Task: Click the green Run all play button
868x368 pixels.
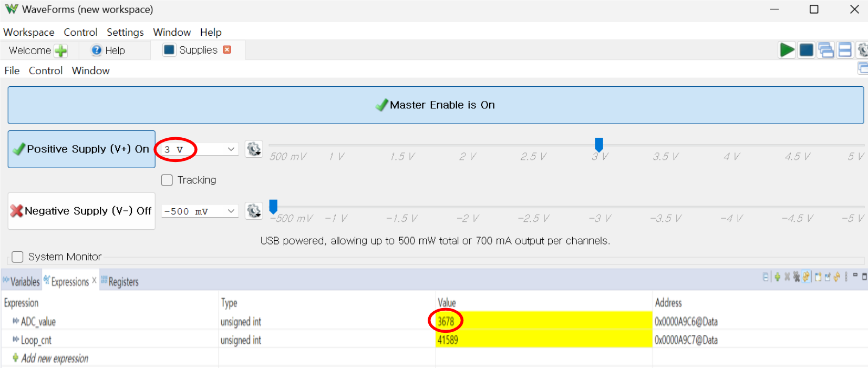Action: [x=787, y=50]
